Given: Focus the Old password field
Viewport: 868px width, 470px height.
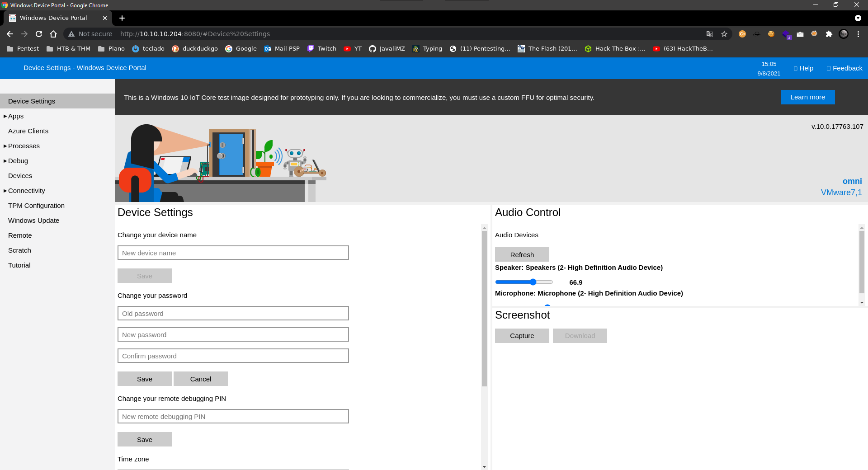Looking at the screenshot, I should tap(233, 313).
